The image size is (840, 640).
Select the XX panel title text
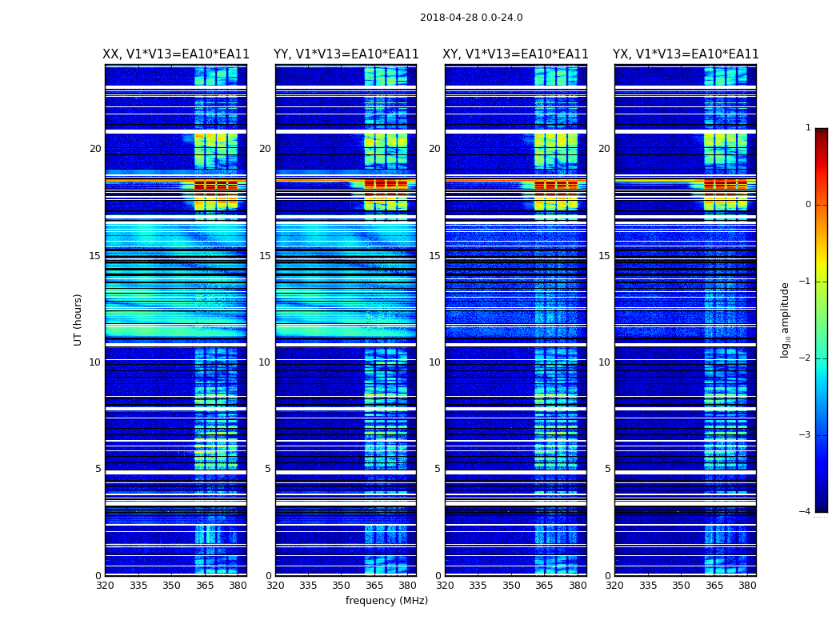[176, 54]
